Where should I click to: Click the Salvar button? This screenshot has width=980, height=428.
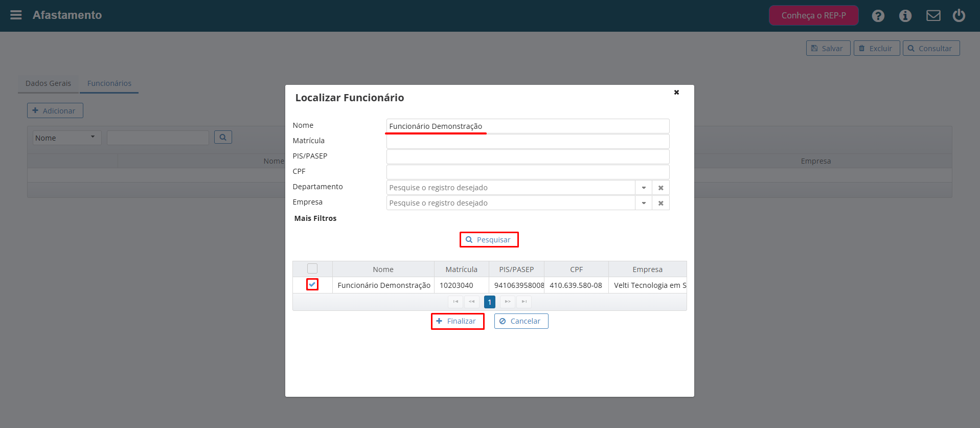[x=828, y=48]
